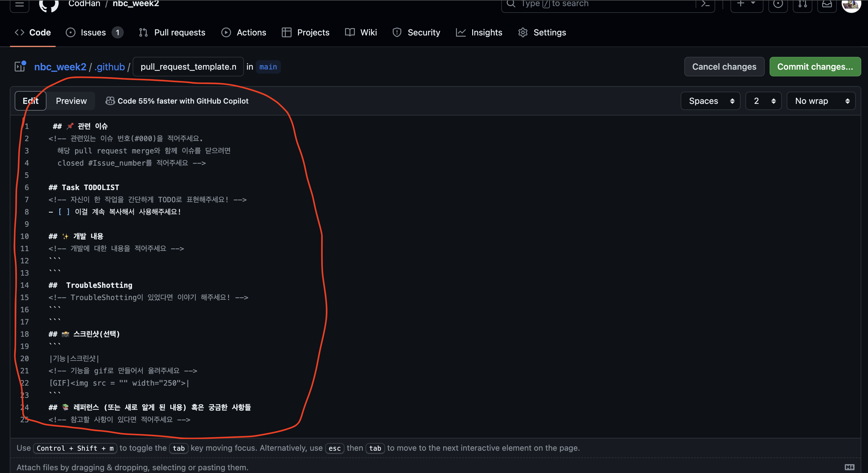Open the Spaces indent mode dropdown
This screenshot has height=473, width=868.
pos(710,101)
